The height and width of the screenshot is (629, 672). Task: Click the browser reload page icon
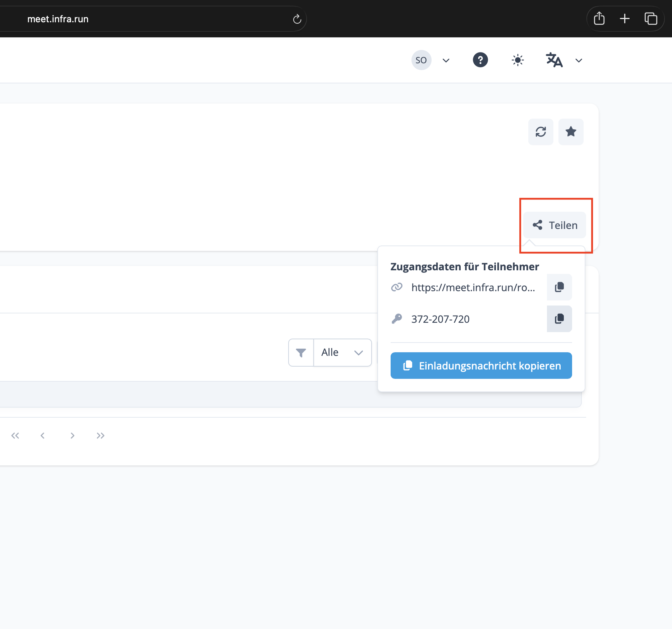click(x=297, y=19)
